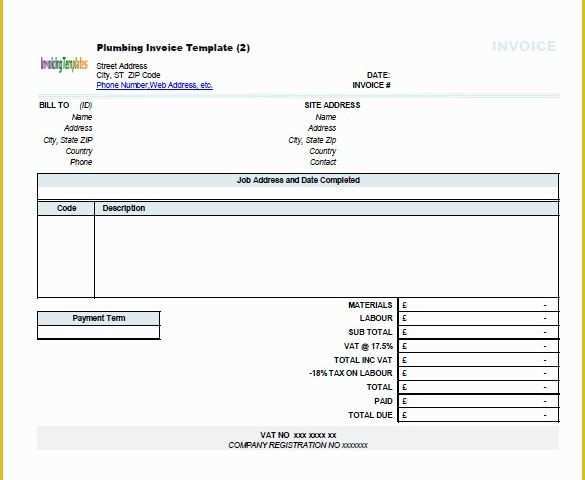
Task: Click the empty Payment Term field
Action: [98, 332]
